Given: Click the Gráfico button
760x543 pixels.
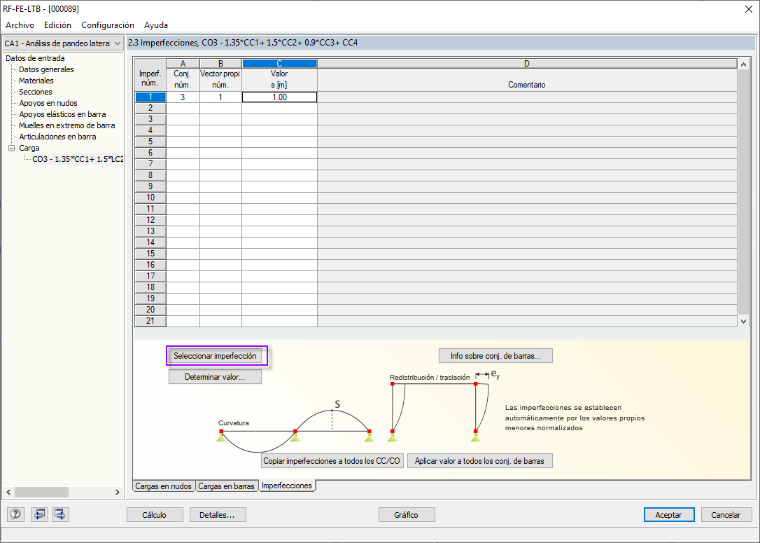Looking at the screenshot, I should (406, 515).
